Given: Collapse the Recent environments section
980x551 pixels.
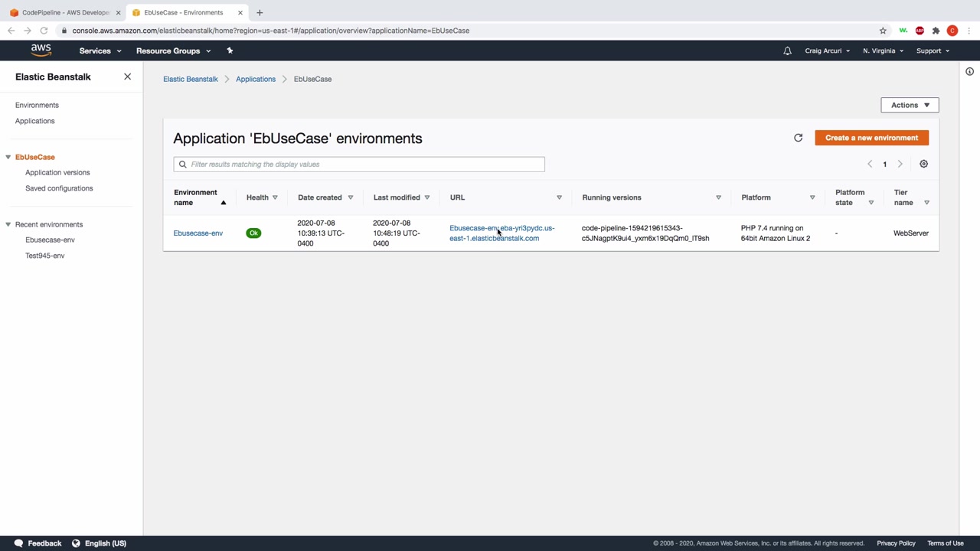Looking at the screenshot, I should pyautogui.click(x=8, y=224).
